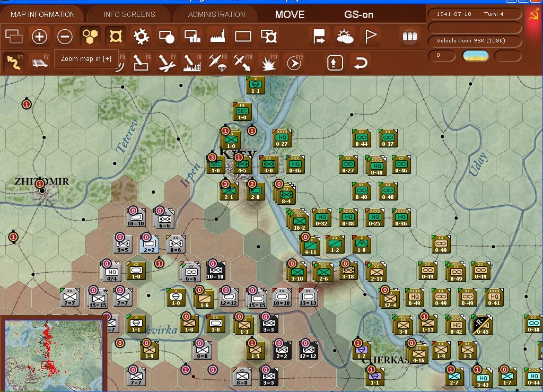Select the 3-10 unit counter
This screenshot has width=543, height=392.
point(296,272)
